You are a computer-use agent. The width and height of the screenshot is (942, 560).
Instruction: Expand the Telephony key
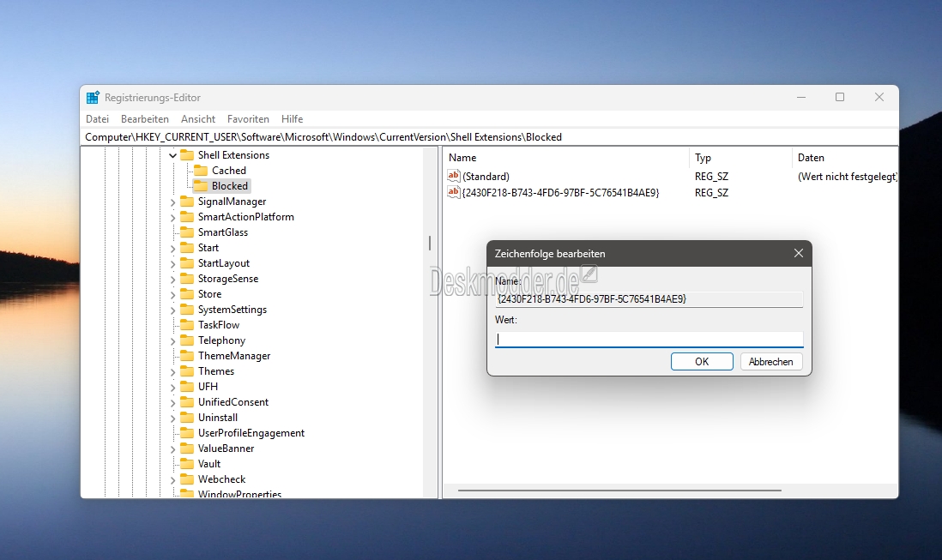pyautogui.click(x=173, y=341)
